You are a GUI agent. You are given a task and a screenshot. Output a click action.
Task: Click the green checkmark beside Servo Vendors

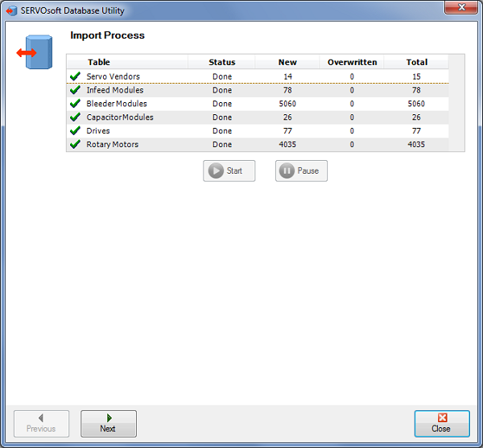(75, 76)
